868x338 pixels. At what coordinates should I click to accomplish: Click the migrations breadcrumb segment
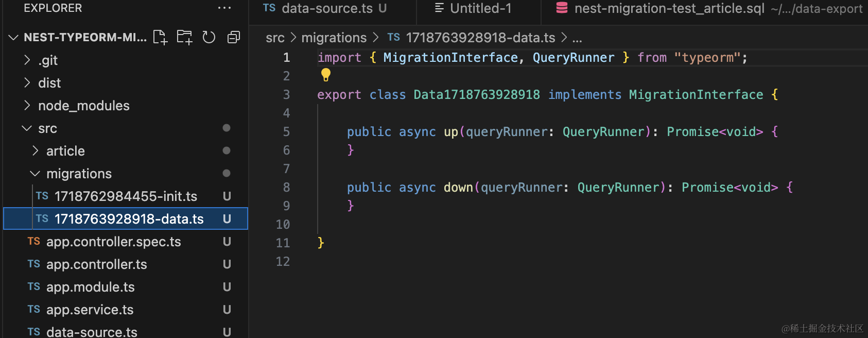coord(334,38)
